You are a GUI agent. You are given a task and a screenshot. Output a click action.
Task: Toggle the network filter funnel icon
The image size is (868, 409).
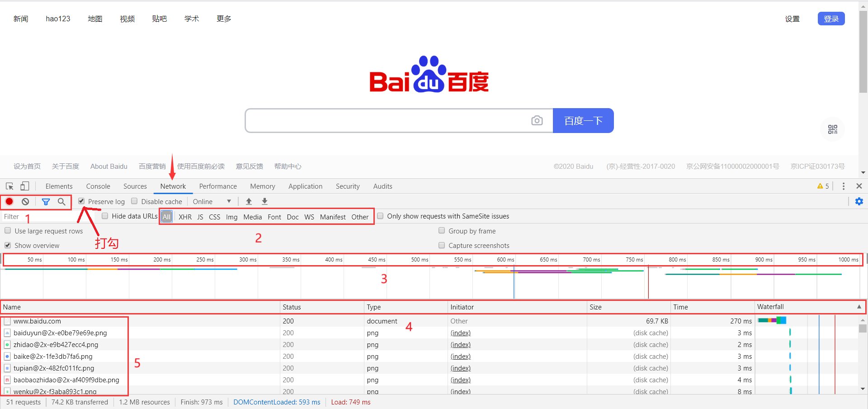pos(46,202)
